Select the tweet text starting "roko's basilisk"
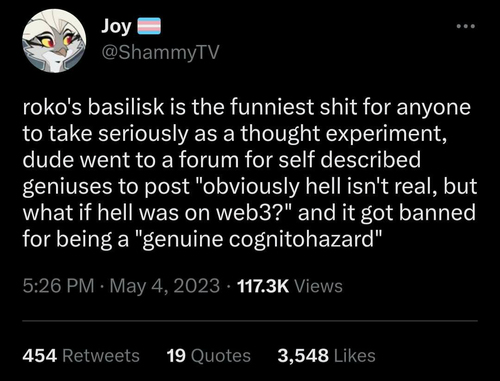 coord(250,173)
